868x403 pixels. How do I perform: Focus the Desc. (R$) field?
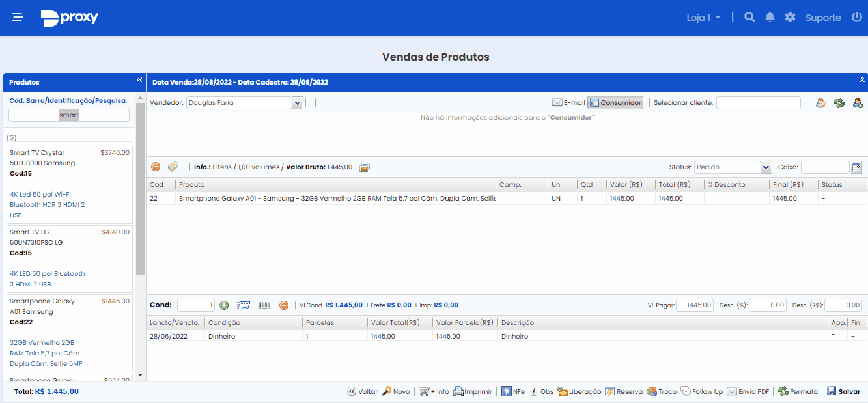(x=843, y=305)
